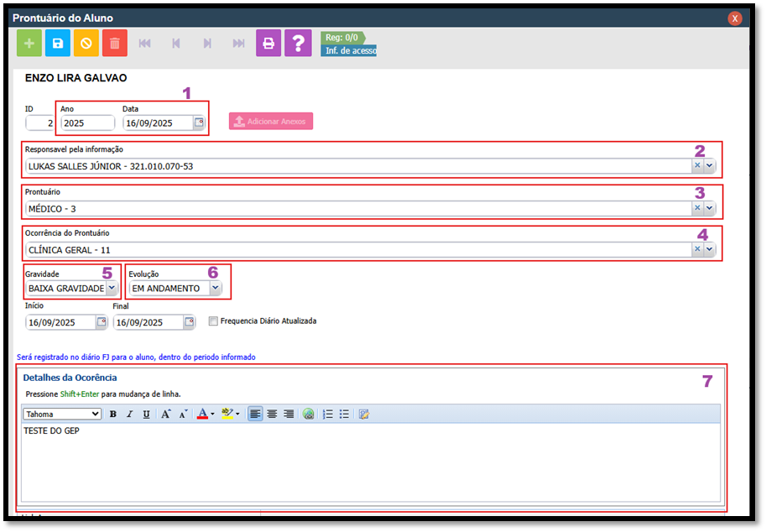Click the Inf. de acesso tab
Viewport: 766px width, 532px height.
[348, 51]
